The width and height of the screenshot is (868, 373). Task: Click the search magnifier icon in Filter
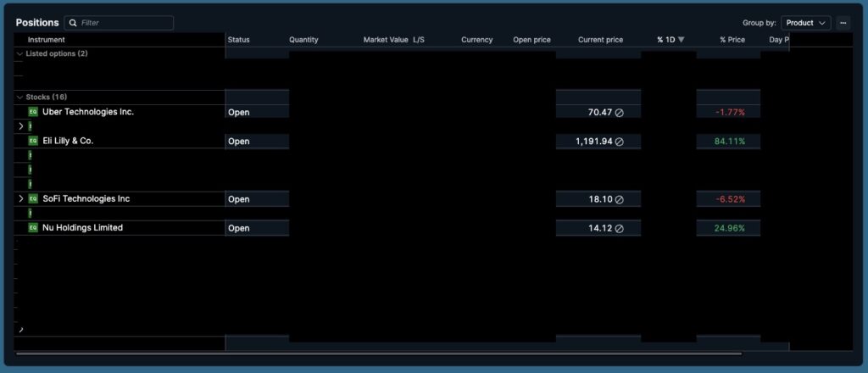[73, 23]
